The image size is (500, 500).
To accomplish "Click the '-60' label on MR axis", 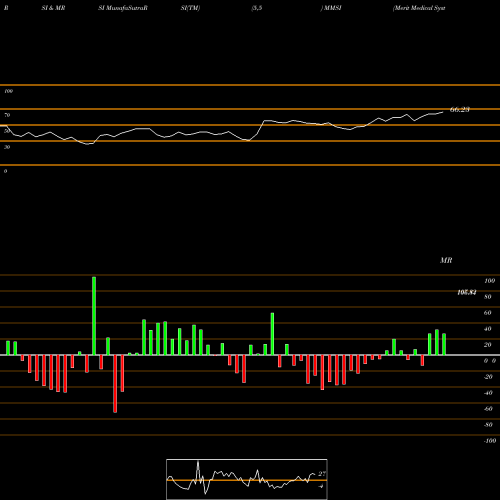I will pyautogui.click(x=488, y=409).
